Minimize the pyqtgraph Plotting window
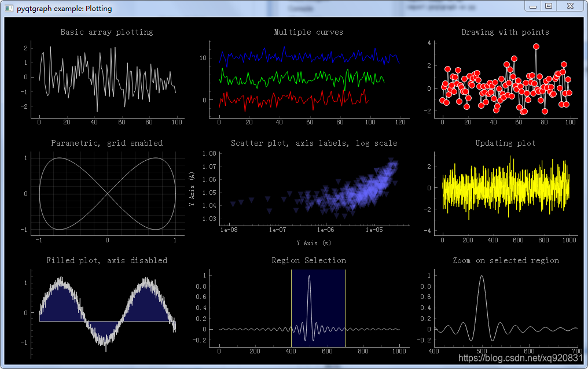 [x=532, y=6]
